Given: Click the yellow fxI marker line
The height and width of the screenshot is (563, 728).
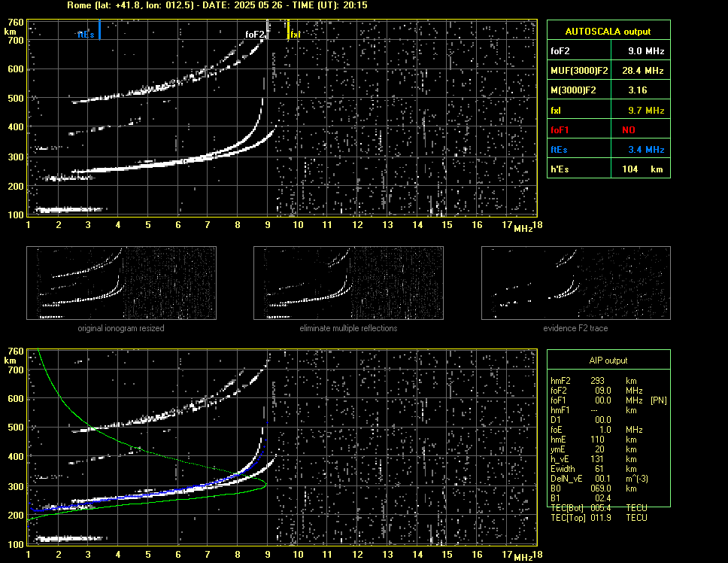Looking at the screenshot, I should [x=288, y=29].
